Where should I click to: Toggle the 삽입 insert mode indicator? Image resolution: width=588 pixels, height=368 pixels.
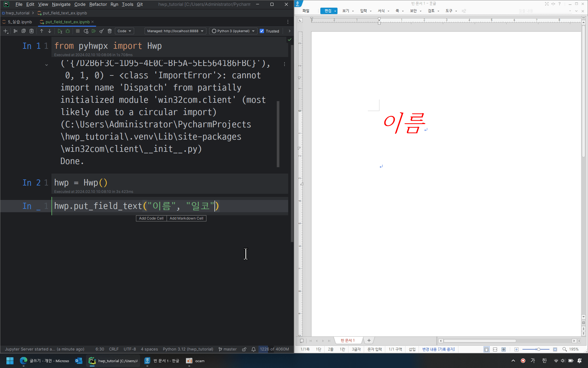[412, 349]
